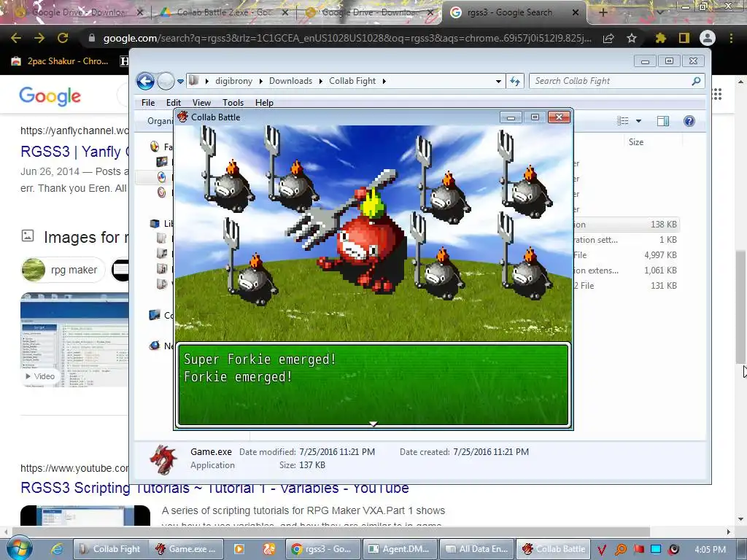Open the 2pac Shakur bookmark
The image size is (747, 560).
[60, 61]
